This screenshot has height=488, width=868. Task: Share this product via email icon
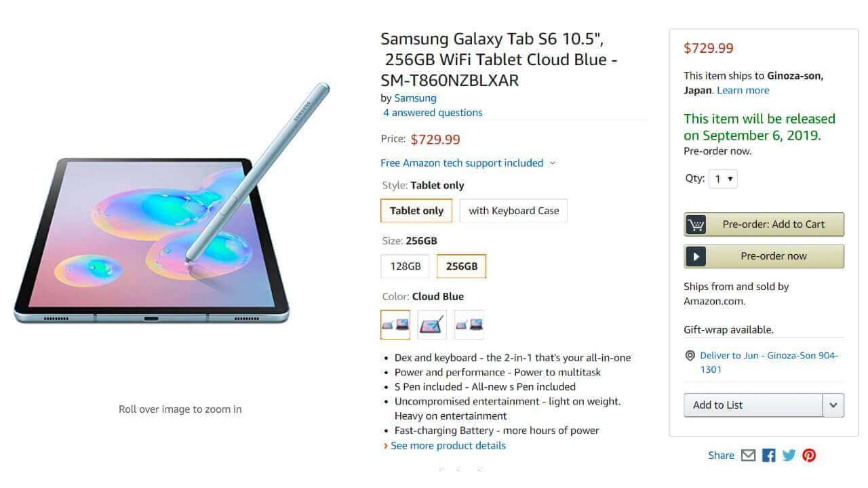click(748, 455)
